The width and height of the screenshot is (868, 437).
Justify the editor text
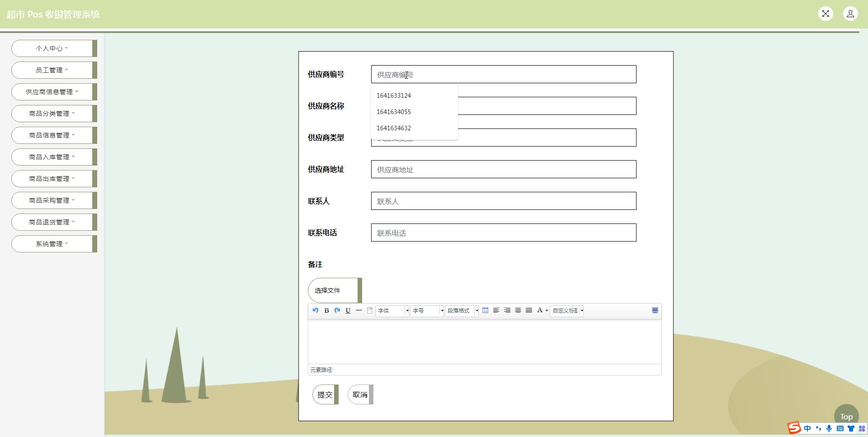point(529,310)
